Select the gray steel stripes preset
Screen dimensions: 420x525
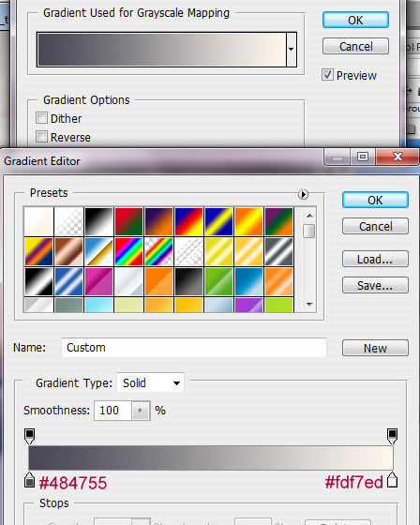point(278,252)
